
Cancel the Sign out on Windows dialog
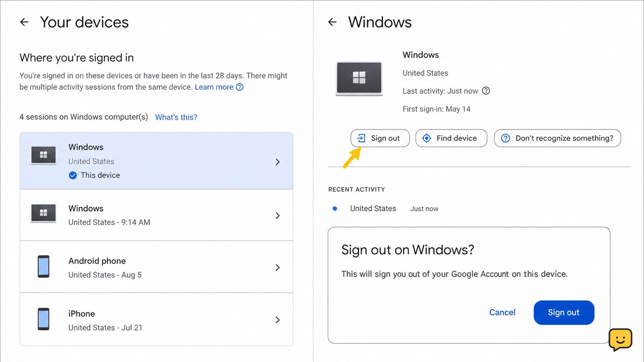click(502, 313)
